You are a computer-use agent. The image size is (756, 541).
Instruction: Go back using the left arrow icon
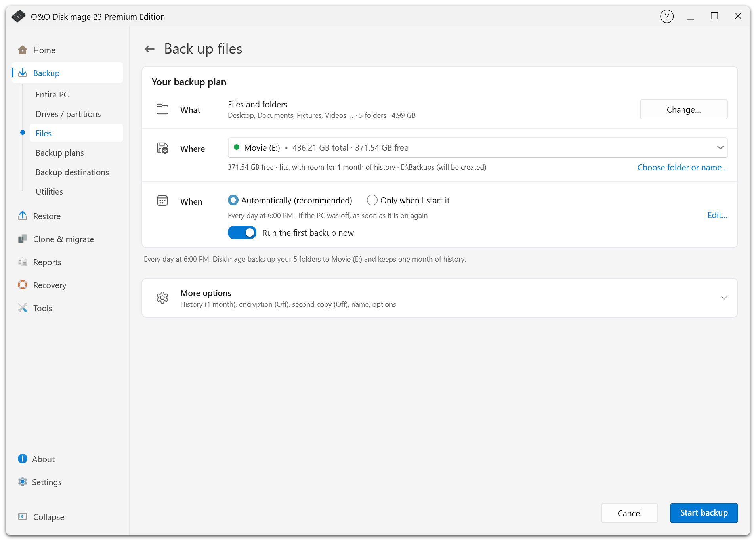(x=150, y=49)
